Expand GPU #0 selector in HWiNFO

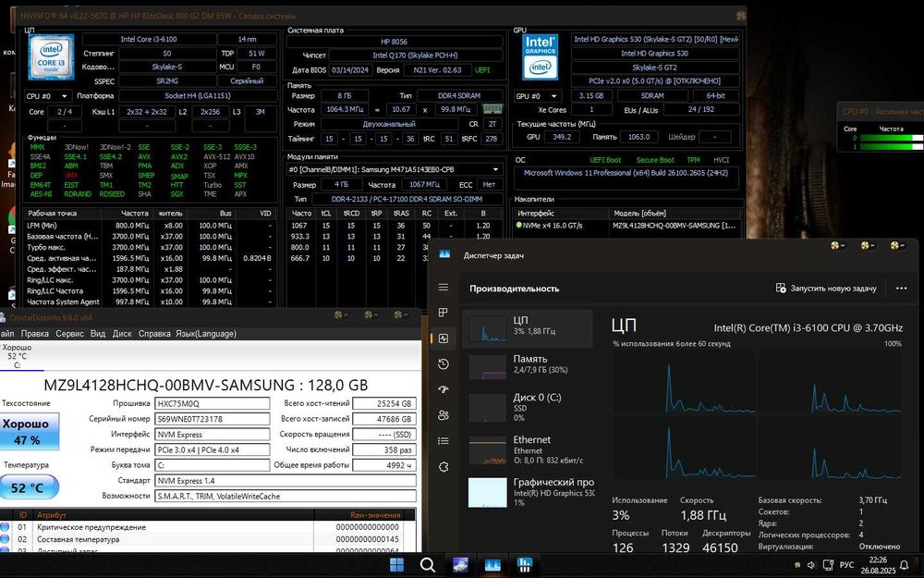pos(537,95)
